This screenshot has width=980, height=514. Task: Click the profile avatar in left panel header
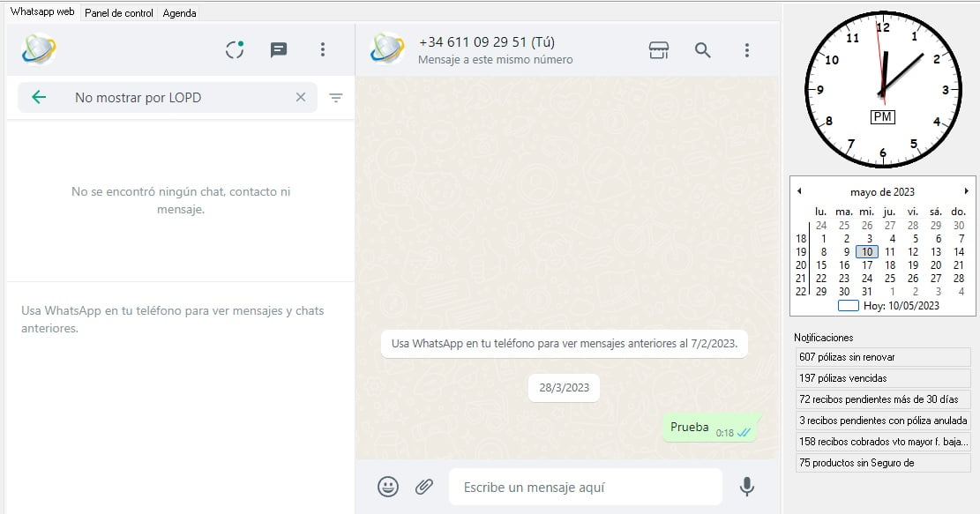[39, 49]
